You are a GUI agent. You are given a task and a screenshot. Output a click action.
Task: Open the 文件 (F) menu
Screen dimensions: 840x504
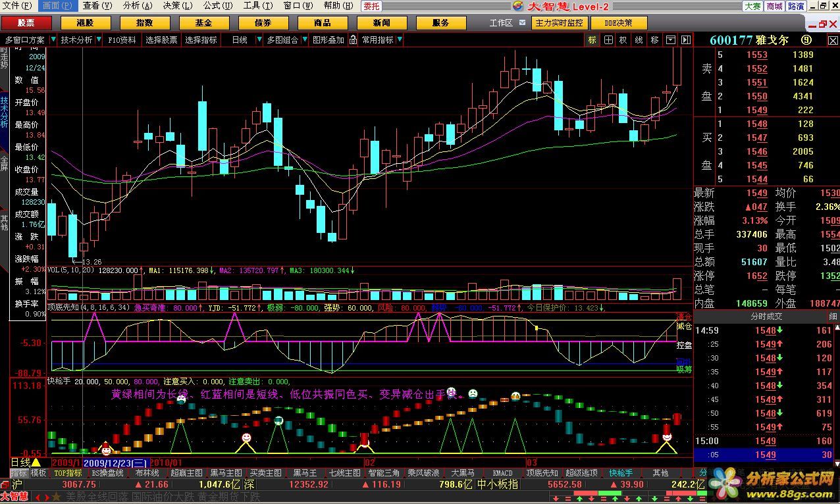[17, 6]
